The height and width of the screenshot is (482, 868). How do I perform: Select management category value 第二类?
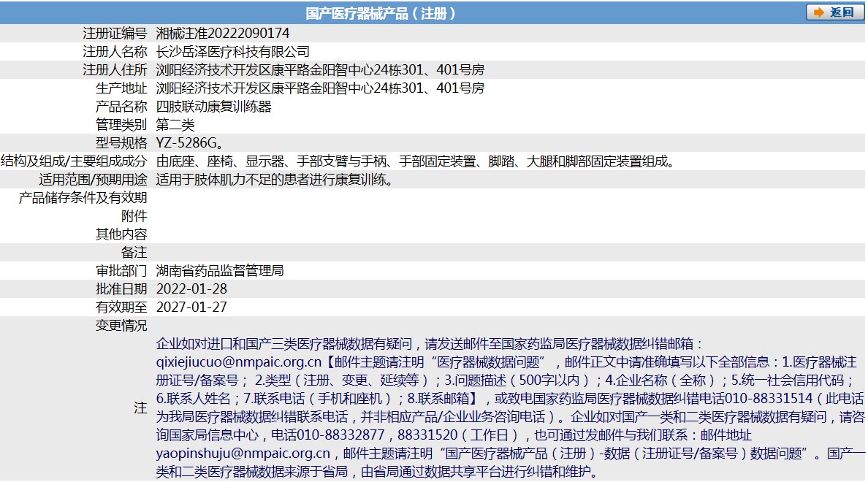(175, 124)
